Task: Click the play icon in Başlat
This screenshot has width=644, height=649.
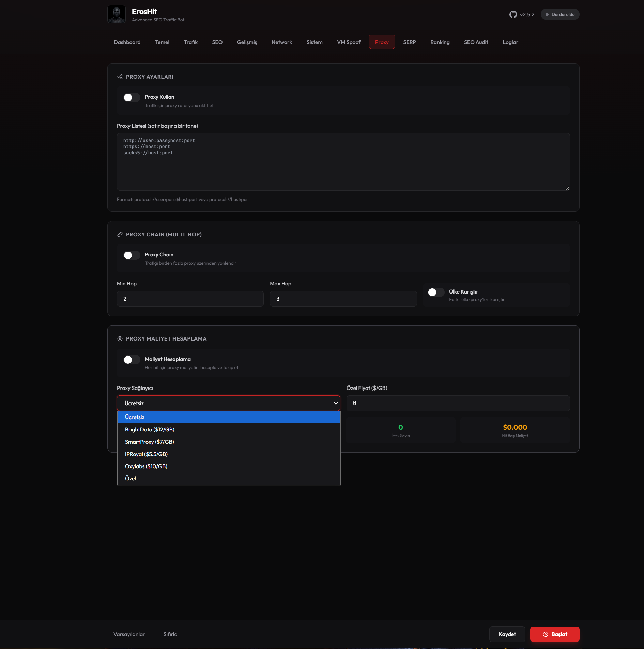Action: tap(545, 634)
